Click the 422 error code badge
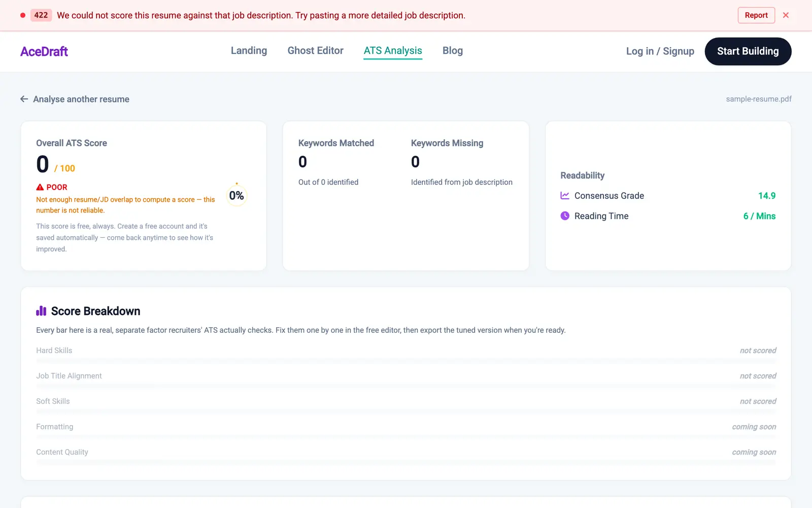Viewport: 812px width, 508px height. pos(41,15)
